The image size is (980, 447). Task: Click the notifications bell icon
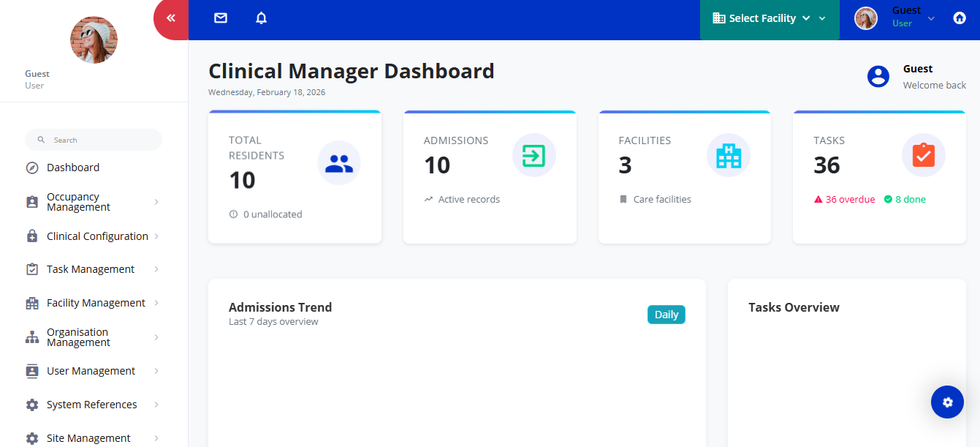point(261,18)
